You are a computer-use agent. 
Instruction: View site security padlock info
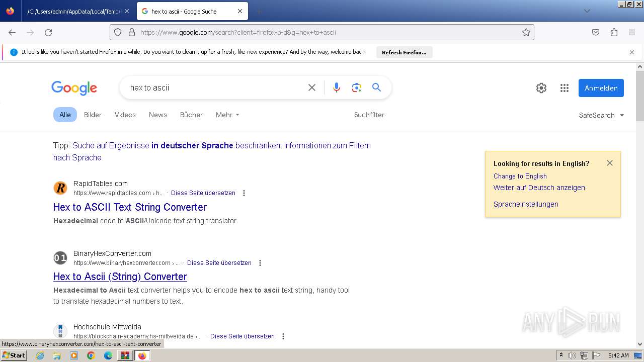tap(132, 32)
